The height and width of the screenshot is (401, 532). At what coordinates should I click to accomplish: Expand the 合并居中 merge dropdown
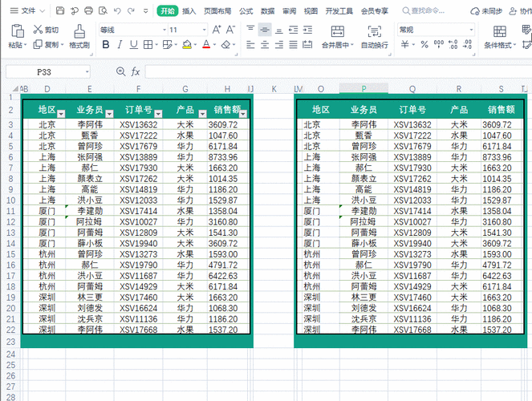352,45
